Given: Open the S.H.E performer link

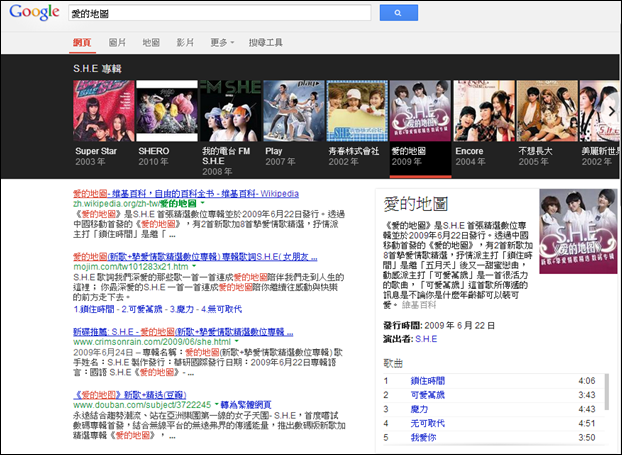Looking at the screenshot, I should (x=426, y=339).
